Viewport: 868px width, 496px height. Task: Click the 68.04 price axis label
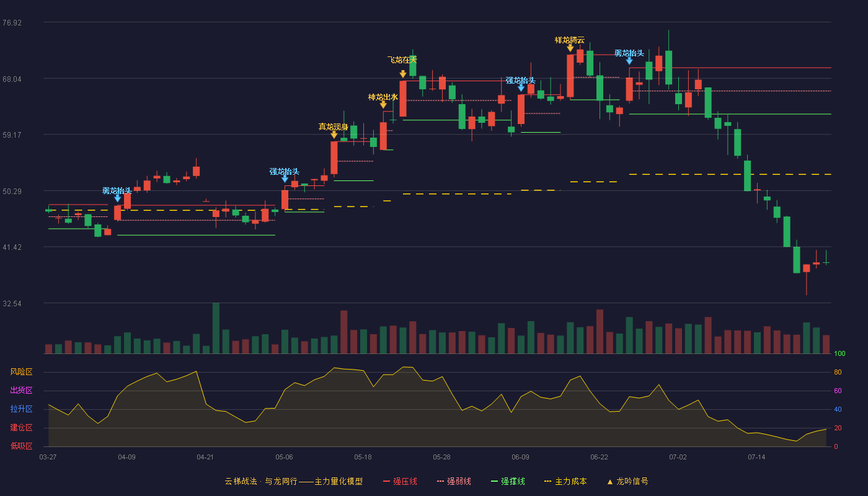click(x=12, y=79)
